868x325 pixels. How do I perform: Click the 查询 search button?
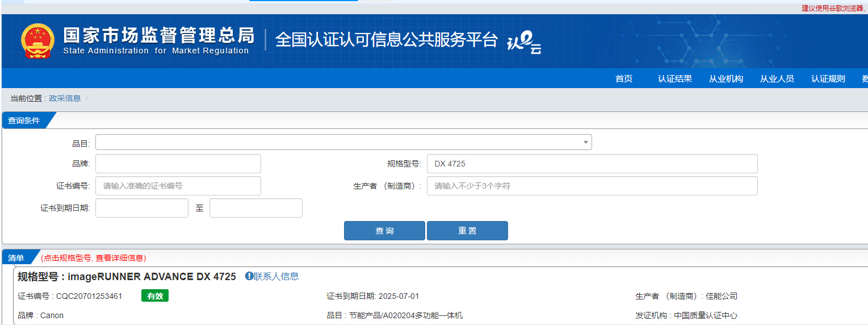pos(384,231)
